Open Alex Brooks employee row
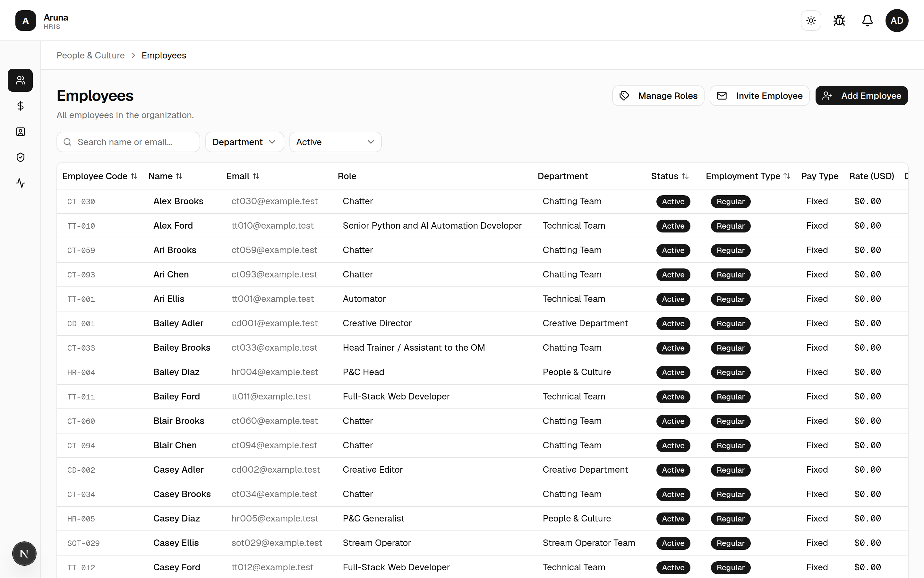 coord(482,201)
